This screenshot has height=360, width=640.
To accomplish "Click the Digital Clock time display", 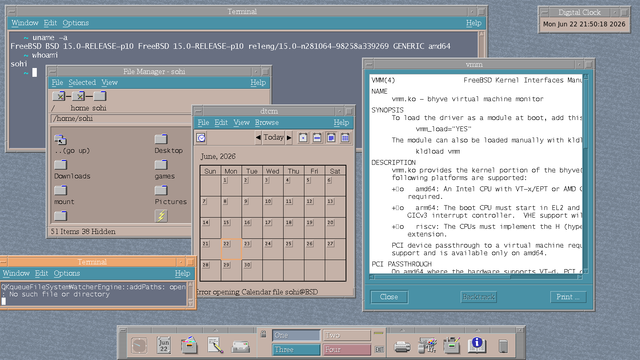I will (584, 24).
